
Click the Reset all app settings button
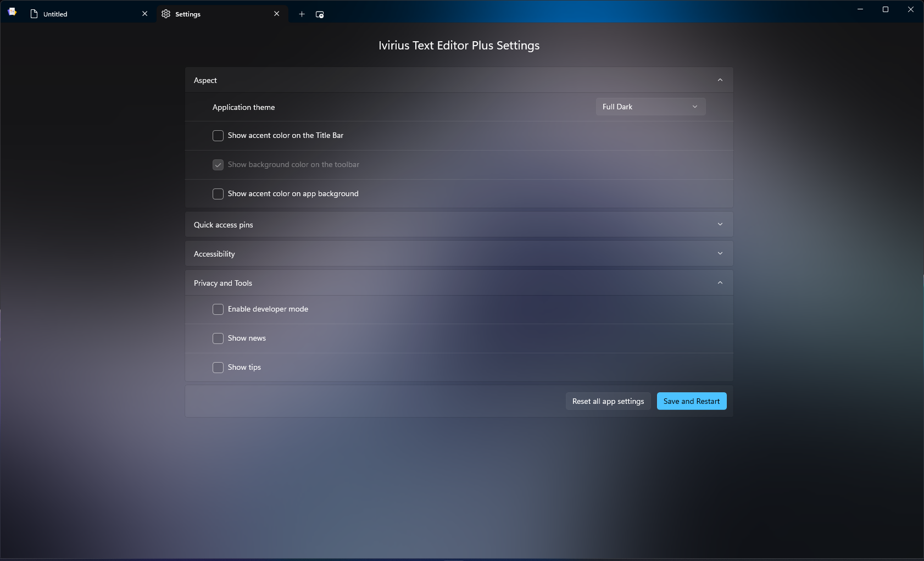coord(608,401)
